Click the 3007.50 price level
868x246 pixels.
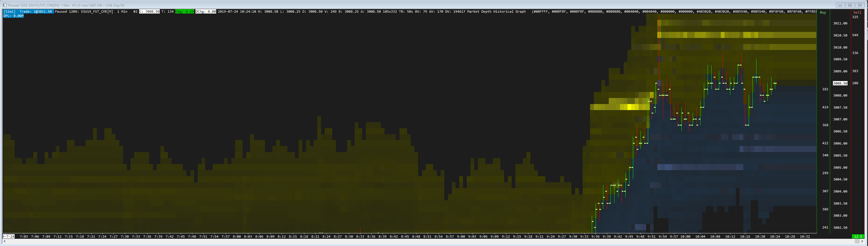click(x=840, y=107)
